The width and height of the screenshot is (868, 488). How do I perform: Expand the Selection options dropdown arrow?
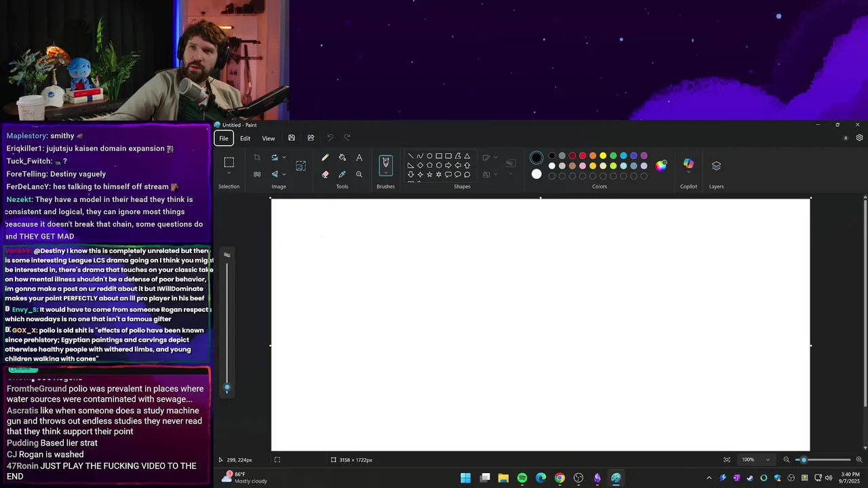point(229,174)
